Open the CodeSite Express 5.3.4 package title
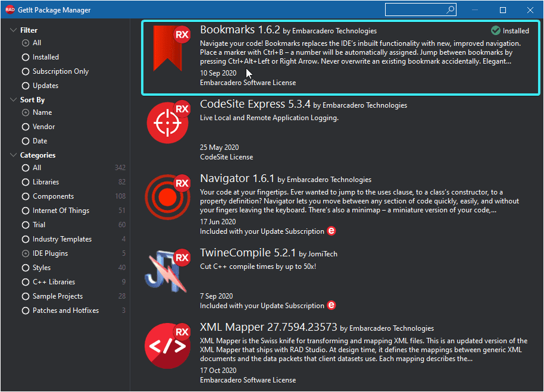 click(x=255, y=104)
